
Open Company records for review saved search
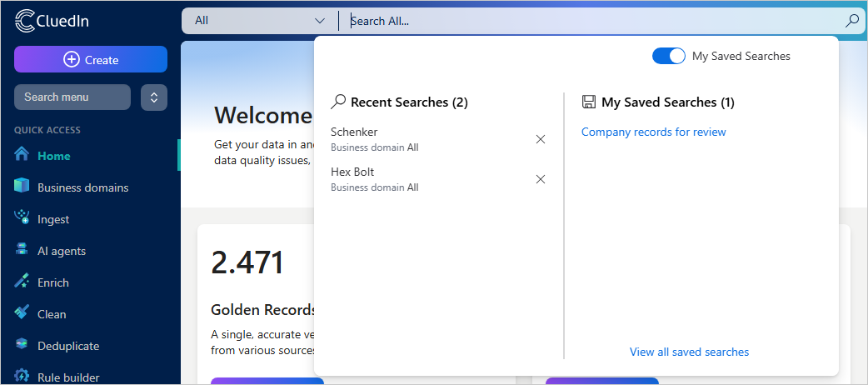pos(653,132)
